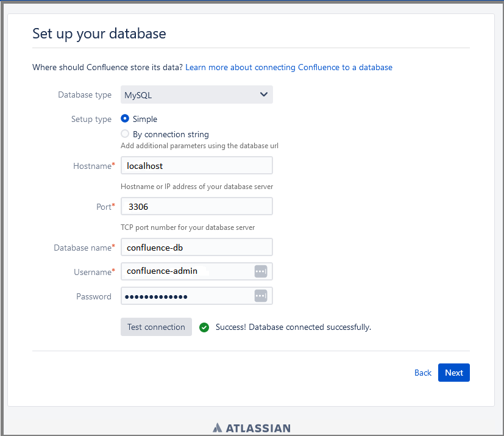Image resolution: width=504 pixels, height=436 pixels.
Task: Click the Simple label next to radio
Action: click(x=145, y=119)
